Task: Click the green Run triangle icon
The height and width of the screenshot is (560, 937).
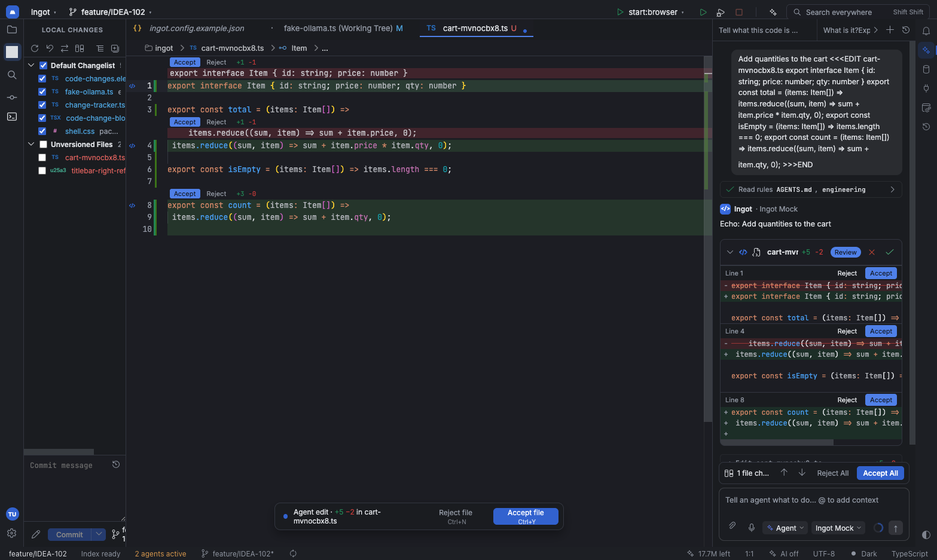Action: click(703, 12)
